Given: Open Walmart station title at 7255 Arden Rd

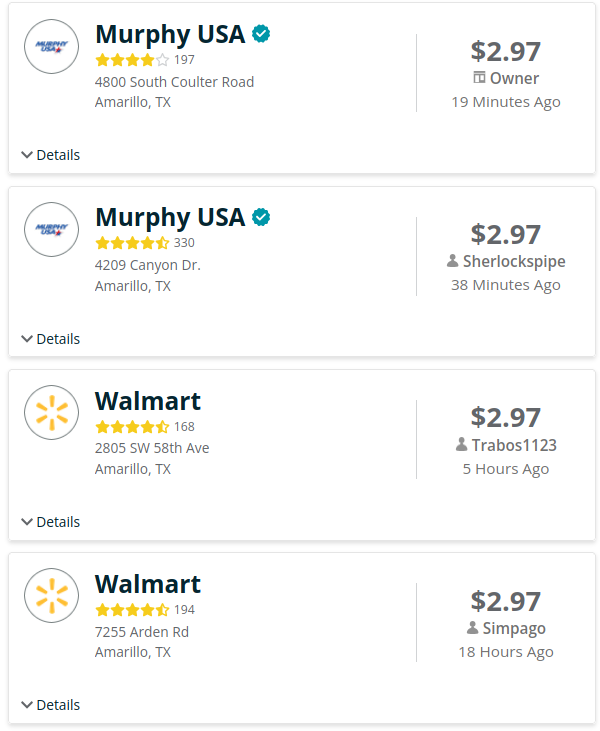Looking at the screenshot, I should pos(148,584).
